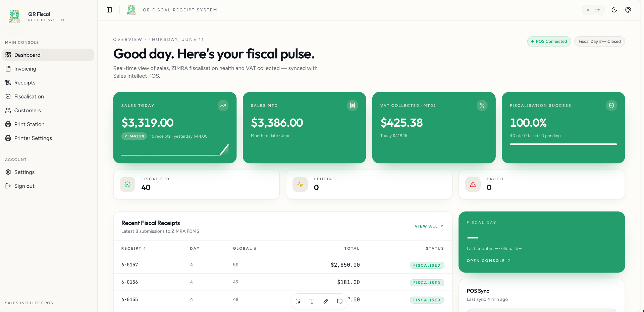Select the element picker tool in floating toolbar

298,301
